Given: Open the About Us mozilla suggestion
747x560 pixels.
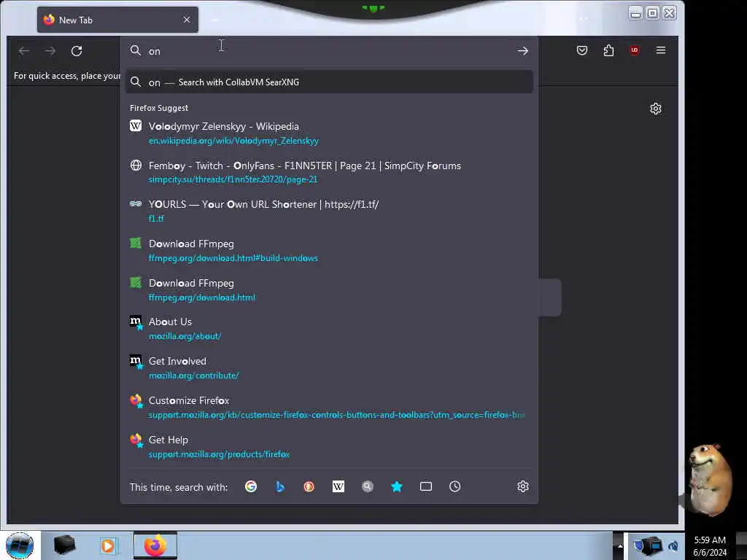Looking at the screenshot, I should 329,329.
